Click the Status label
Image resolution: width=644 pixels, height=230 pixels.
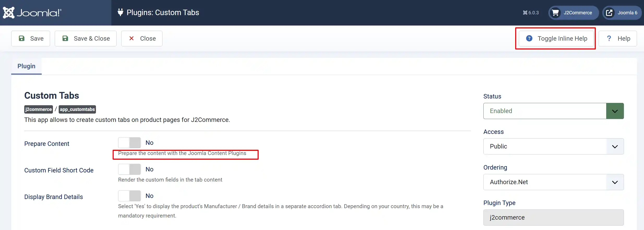(x=492, y=96)
